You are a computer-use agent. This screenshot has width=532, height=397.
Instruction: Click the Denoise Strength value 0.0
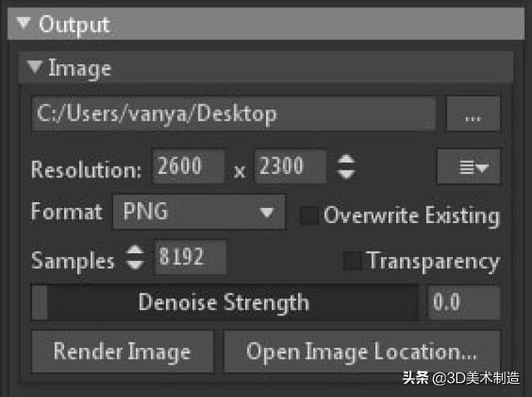[x=464, y=302]
